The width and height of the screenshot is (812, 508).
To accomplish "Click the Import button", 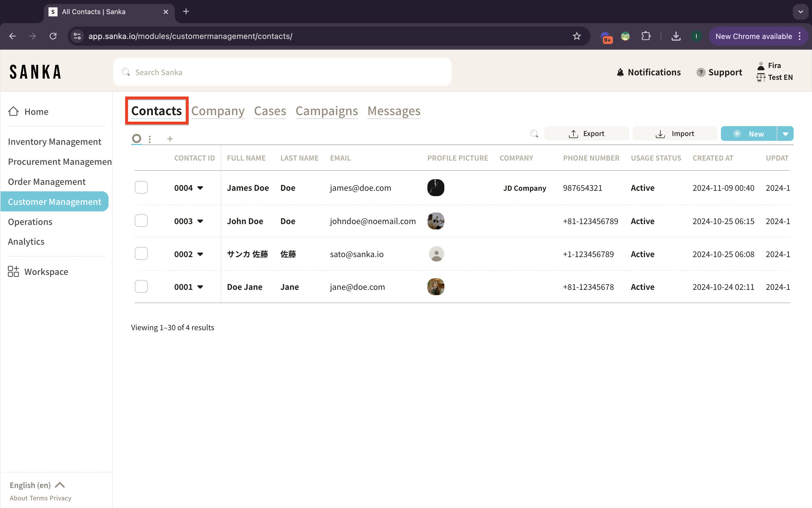I will click(x=674, y=134).
